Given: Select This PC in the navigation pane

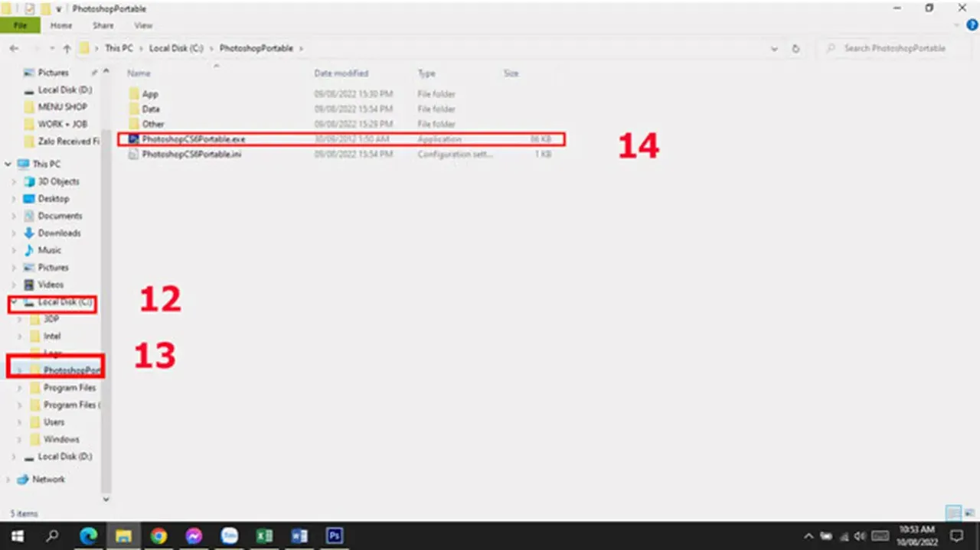Looking at the screenshot, I should tap(46, 164).
